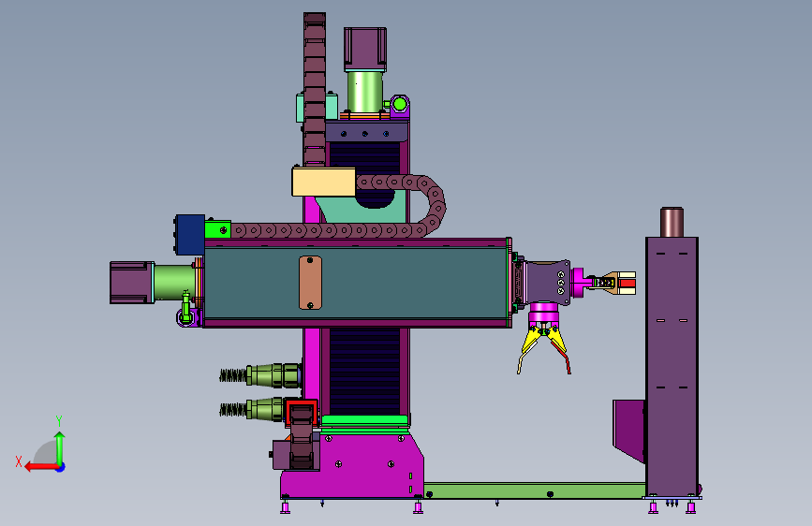Select the red jaw of the tip gripper

[627, 284]
